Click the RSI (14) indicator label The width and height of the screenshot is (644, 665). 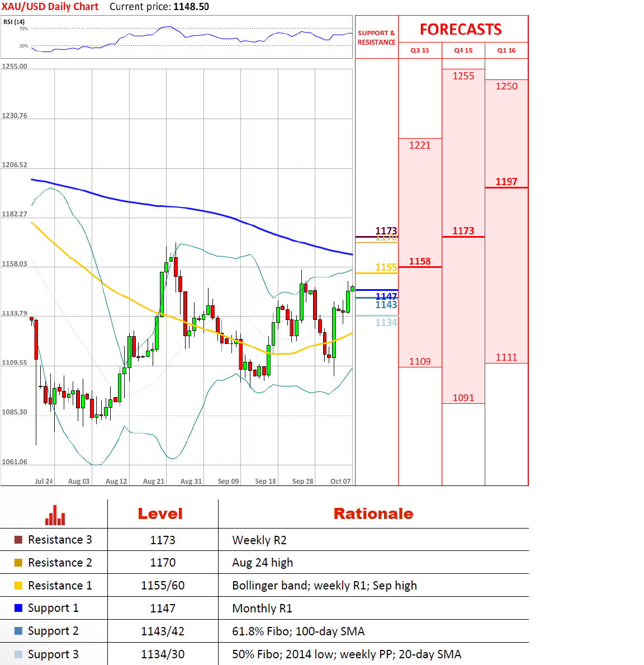pos(14,22)
